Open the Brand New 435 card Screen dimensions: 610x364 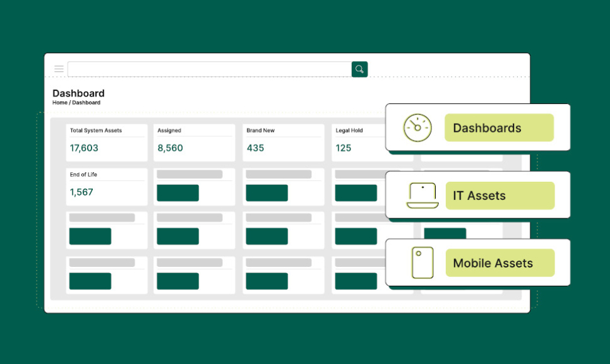(284, 142)
